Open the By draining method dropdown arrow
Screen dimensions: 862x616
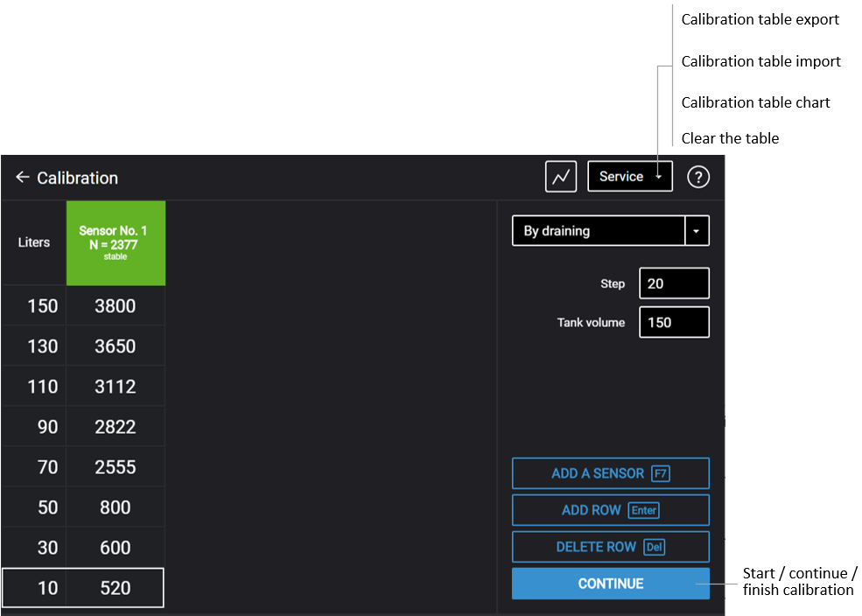tap(697, 231)
